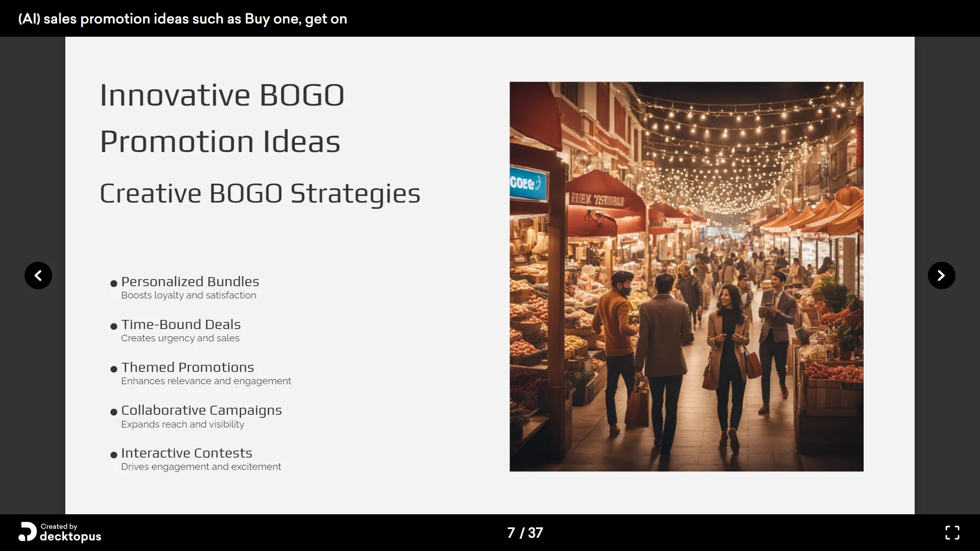
Task: Click the 7 / 37 slide counter
Action: (x=524, y=532)
